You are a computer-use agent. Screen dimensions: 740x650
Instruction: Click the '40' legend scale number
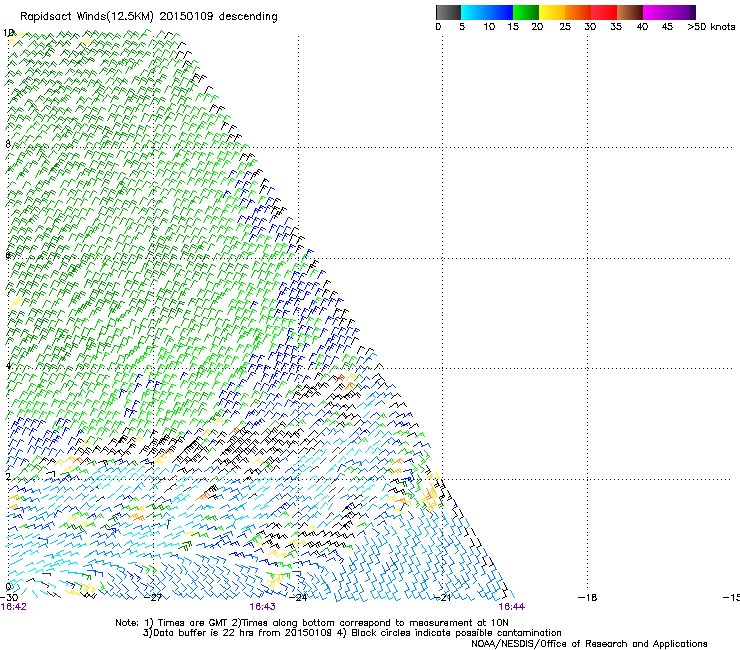(x=642, y=26)
